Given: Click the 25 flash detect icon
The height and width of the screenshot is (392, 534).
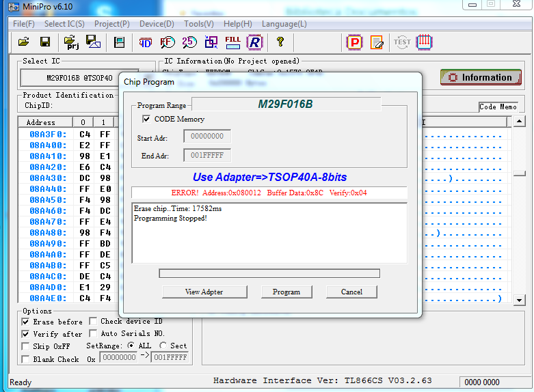Looking at the screenshot, I should [189, 42].
